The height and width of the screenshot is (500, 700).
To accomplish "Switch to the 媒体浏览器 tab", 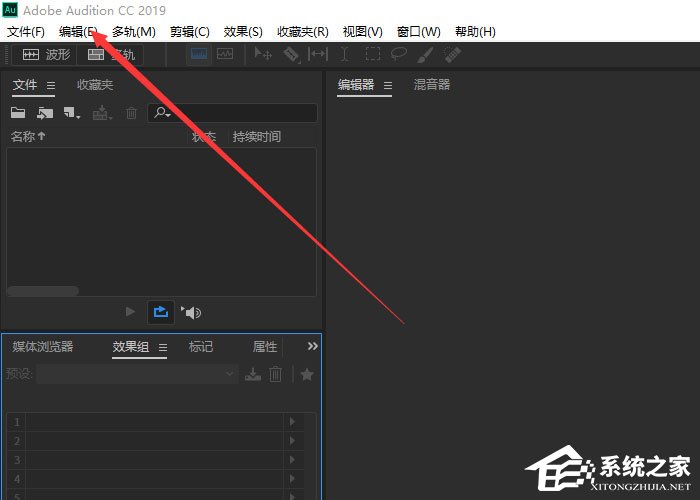I will pyautogui.click(x=42, y=346).
